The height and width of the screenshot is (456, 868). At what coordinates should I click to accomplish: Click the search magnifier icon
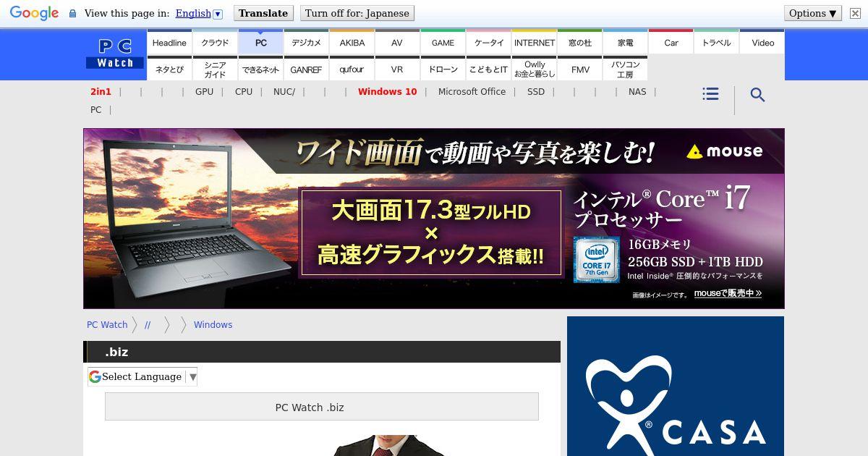click(757, 95)
